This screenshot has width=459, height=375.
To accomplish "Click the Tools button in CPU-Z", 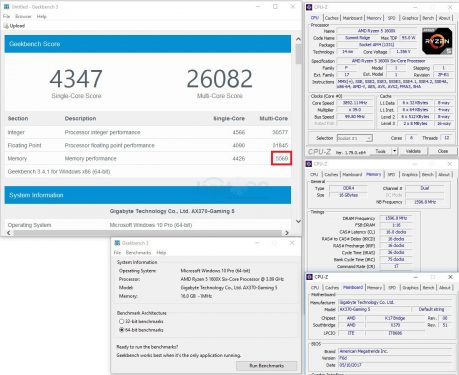I will 381,151.
